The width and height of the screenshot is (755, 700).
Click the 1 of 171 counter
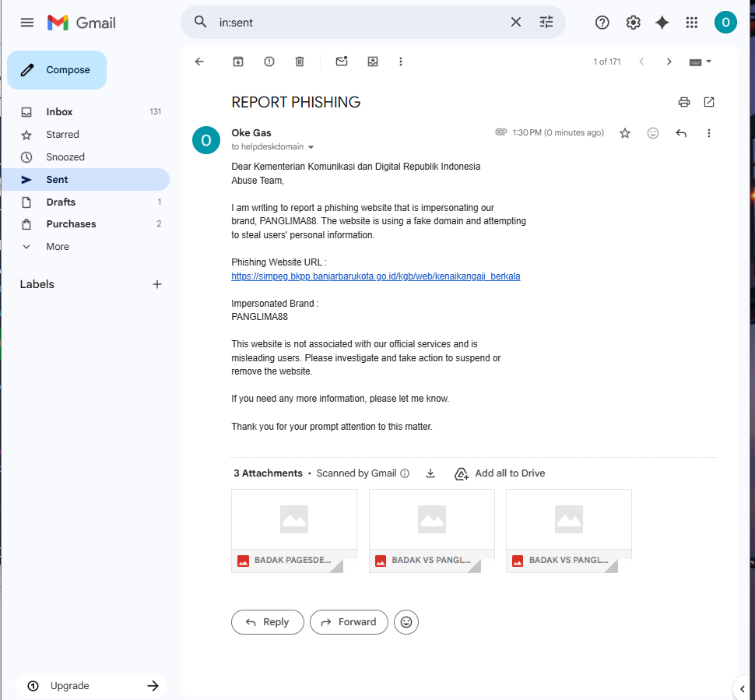point(606,62)
